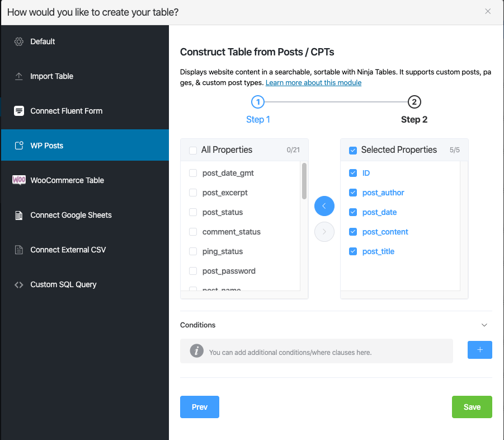The width and height of the screenshot is (504, 440).
Task: Move selected properties left with arrow button
Action: pos(324,206)
